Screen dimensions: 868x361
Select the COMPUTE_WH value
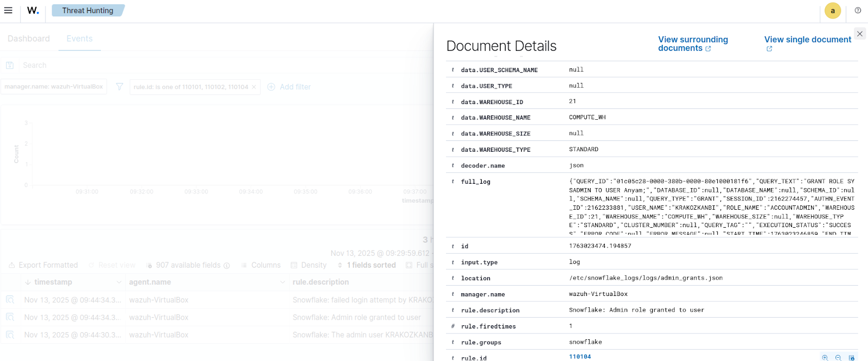click(x=588, y=117)
